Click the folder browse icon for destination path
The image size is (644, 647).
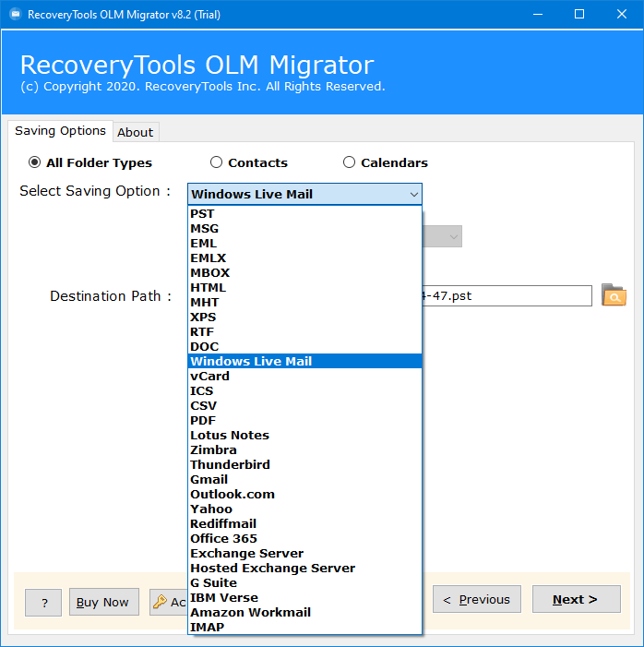tap(614, 295)
